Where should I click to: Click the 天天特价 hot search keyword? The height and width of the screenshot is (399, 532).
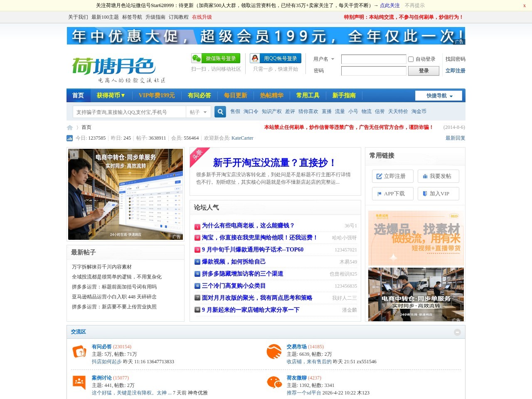[398, 111]
